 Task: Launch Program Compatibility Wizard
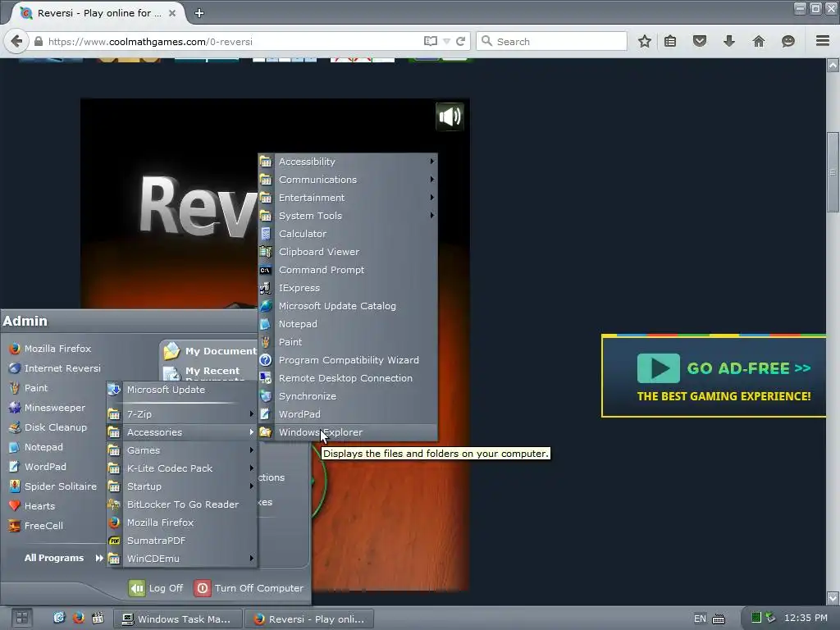tap(348, 360)
